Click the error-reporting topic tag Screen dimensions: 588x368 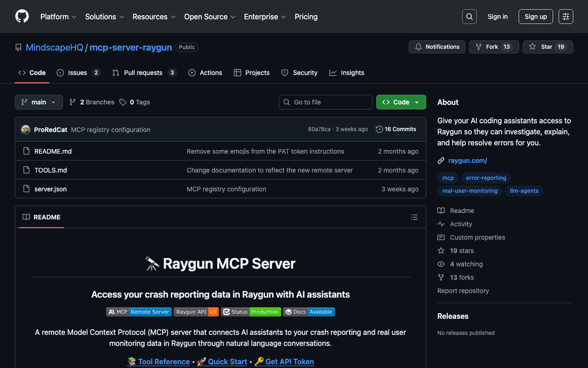(486, 178)
